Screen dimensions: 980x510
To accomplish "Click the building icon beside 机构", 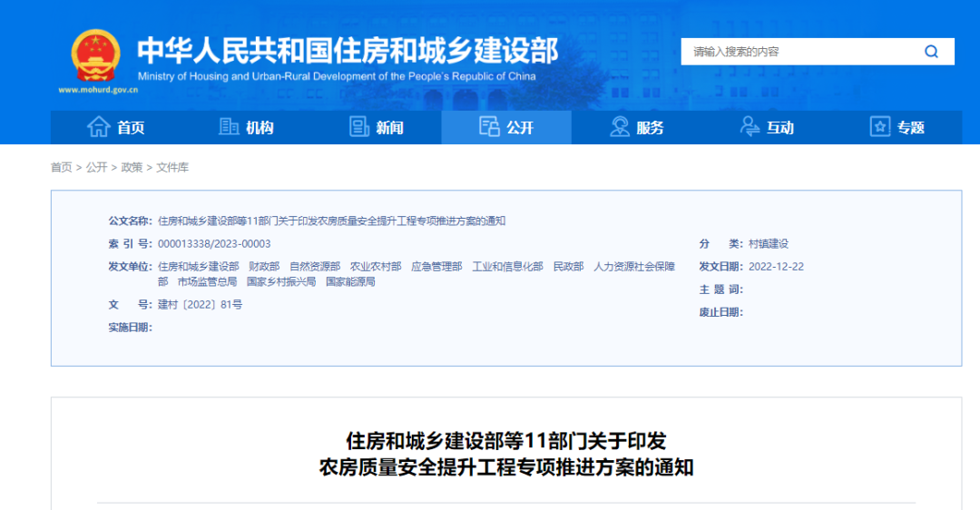I will (x=229, y=127).
